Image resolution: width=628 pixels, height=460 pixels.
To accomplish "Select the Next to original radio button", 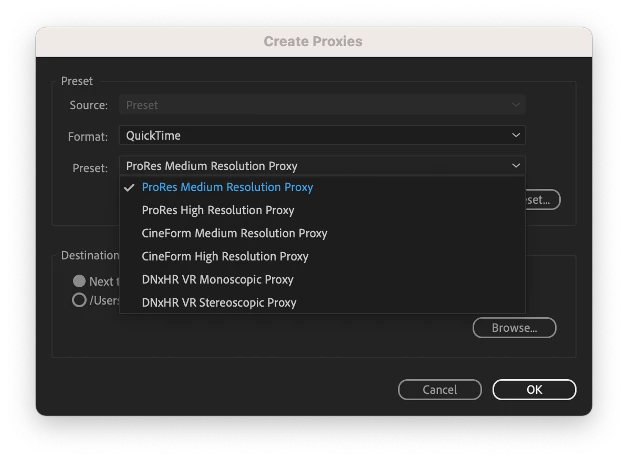I will pyautogui.click(x=79, y=281).
